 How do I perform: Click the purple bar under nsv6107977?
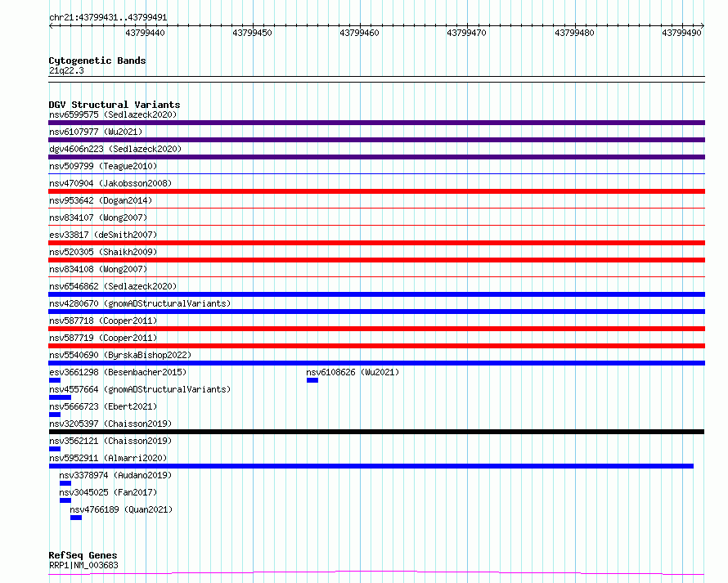(376, 140)
